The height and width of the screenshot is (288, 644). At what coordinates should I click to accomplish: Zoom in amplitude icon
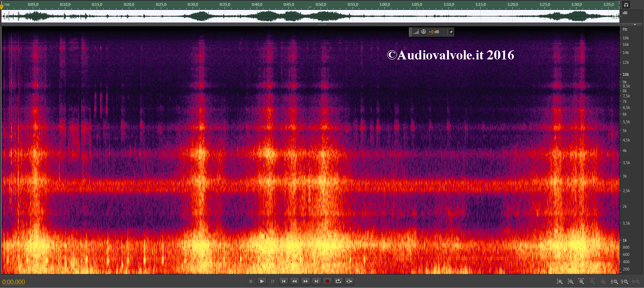pos(560,281)
